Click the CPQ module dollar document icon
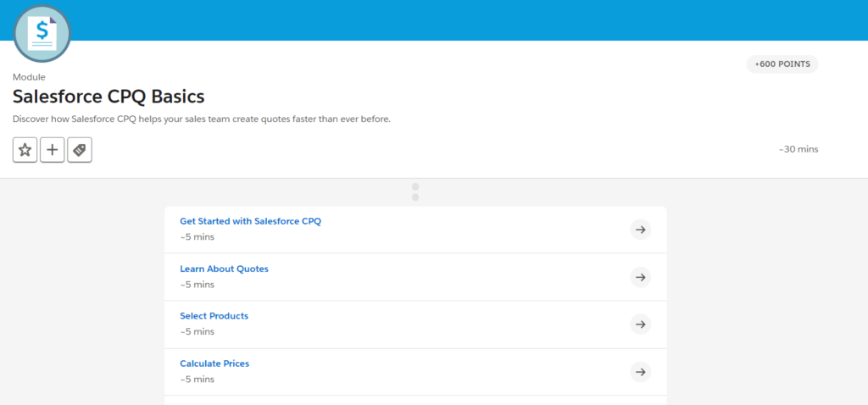The image size is (868, 405). pos(42,33)
